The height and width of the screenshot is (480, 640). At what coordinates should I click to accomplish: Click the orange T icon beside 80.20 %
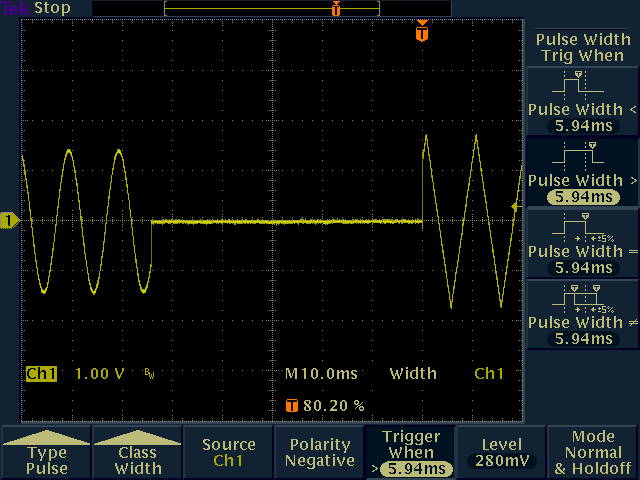(x=292, y=406)
